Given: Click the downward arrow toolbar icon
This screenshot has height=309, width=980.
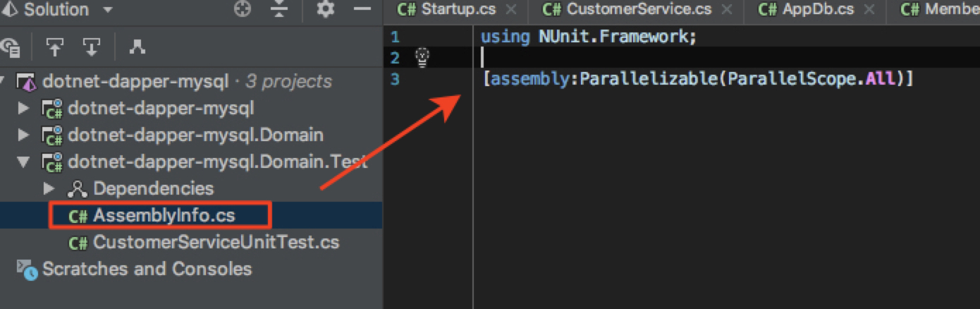Looking at the screenshot, I should 91,47.
